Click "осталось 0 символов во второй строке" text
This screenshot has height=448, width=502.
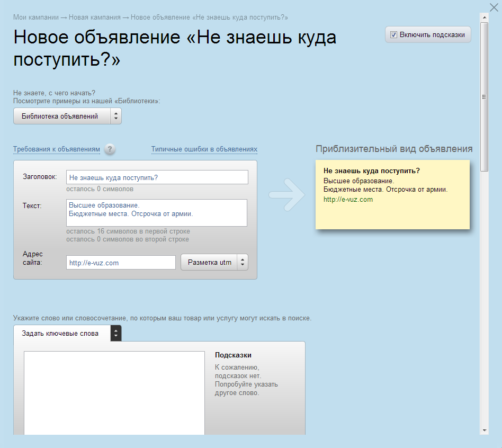(128, 239)
